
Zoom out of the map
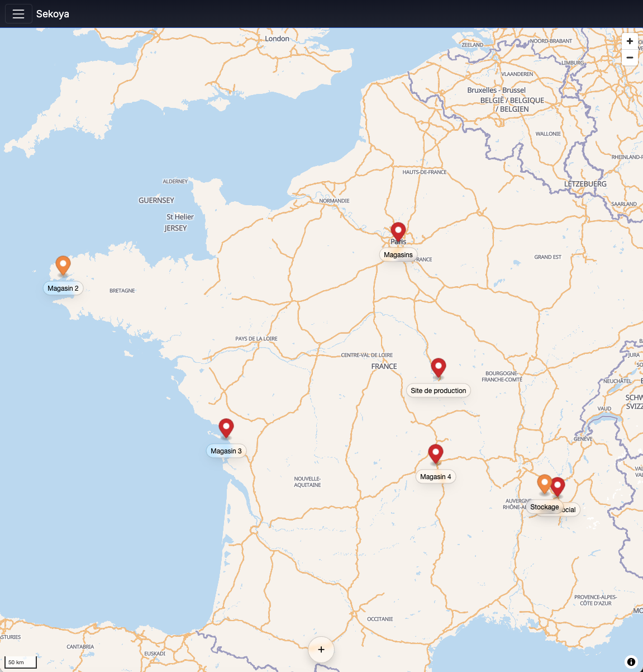click(x=630, y=58)
